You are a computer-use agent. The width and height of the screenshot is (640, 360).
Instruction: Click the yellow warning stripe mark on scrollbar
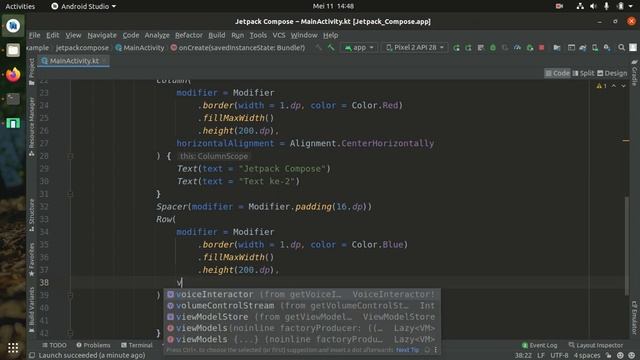click(626, 140)
